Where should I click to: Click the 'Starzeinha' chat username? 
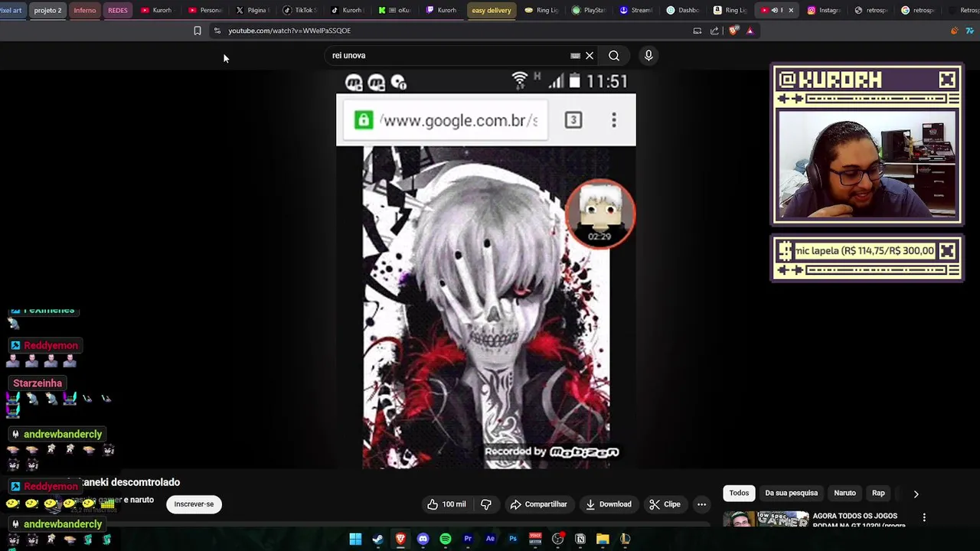38,383
